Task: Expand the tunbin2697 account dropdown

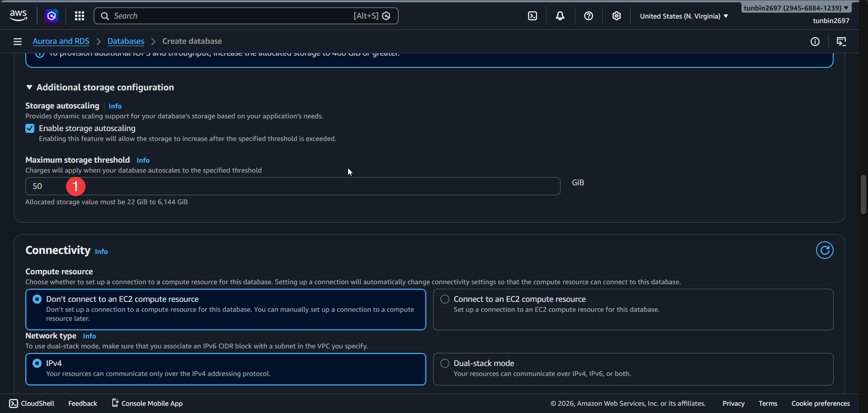Action: 795,7
